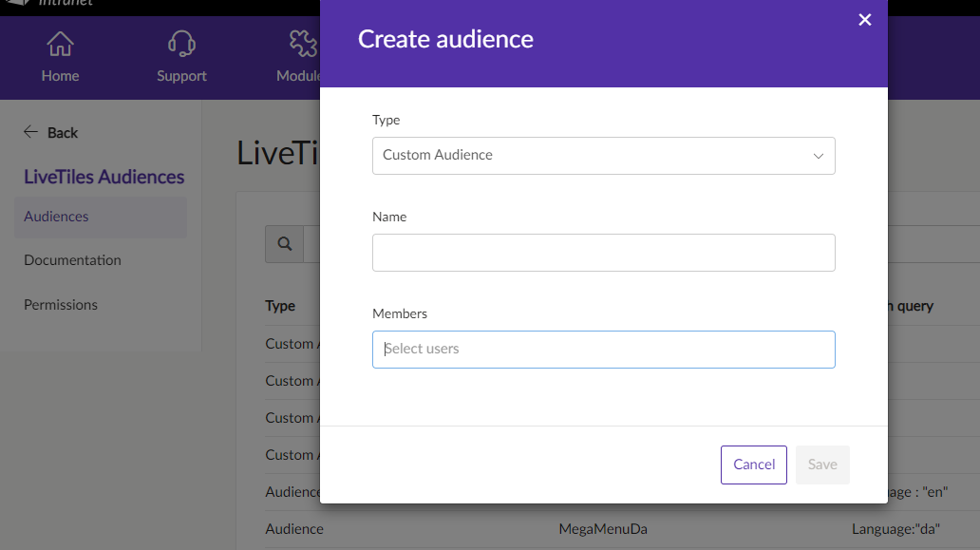Close the Create audience dialog

864,20
